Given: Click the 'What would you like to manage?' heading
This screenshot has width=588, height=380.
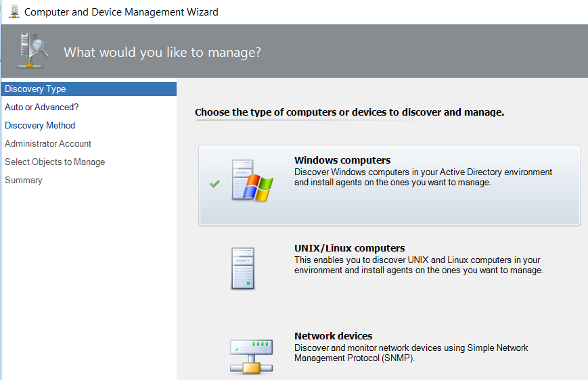Looking at the screenshot, I should tap(162, 52).
